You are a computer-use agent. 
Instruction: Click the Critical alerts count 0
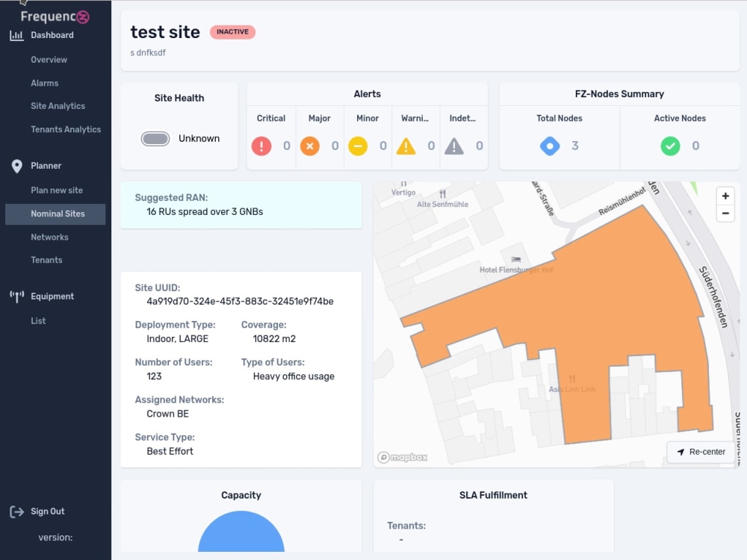click(287, 146)
